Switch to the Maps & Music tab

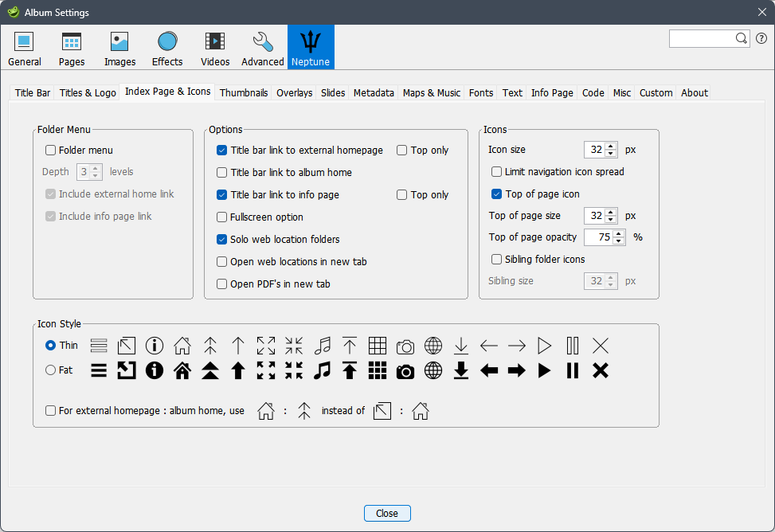(x=432, y=93)
